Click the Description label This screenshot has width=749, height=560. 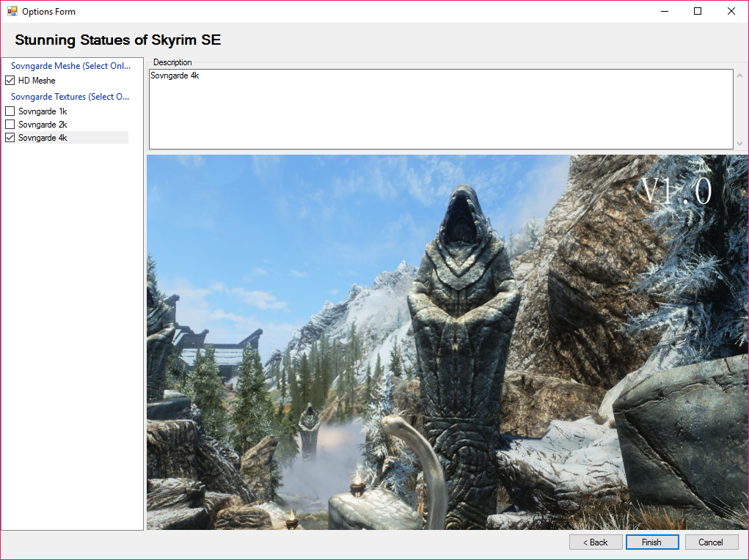point(172,62)
